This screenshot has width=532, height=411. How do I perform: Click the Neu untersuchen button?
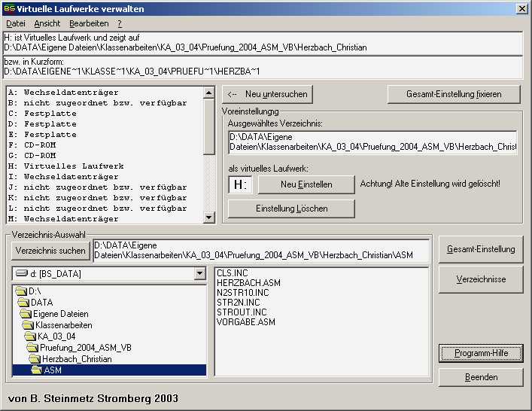[x=267, y=94]
